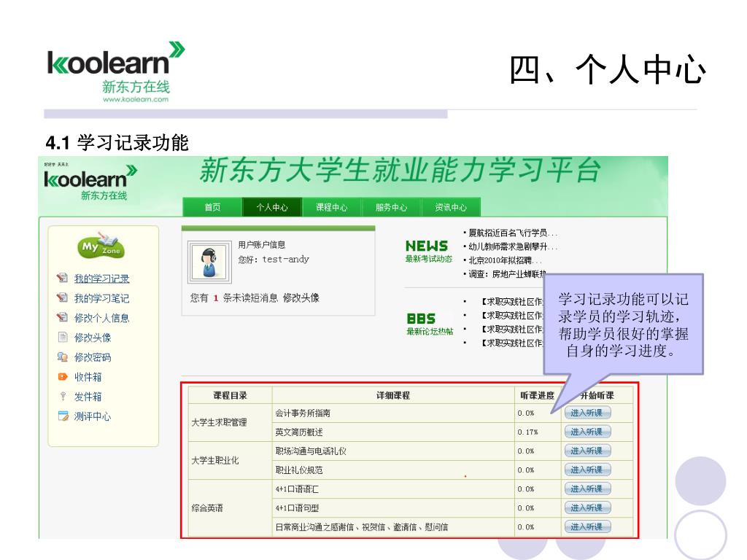This screenshot has width=747, height=560.
Task: Click the icon beside 修改个人信息
Action: coord(63,317)
